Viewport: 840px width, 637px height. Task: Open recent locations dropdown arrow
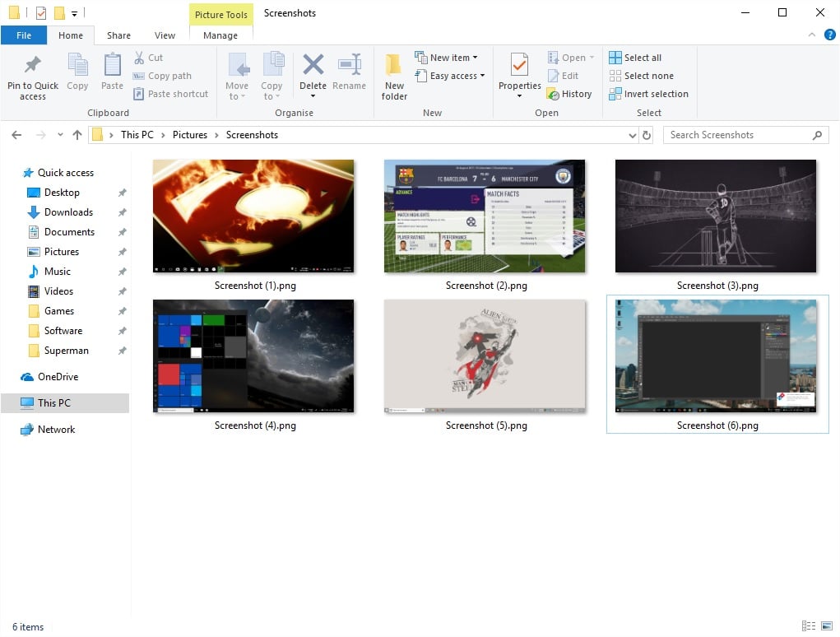[60, 134]
